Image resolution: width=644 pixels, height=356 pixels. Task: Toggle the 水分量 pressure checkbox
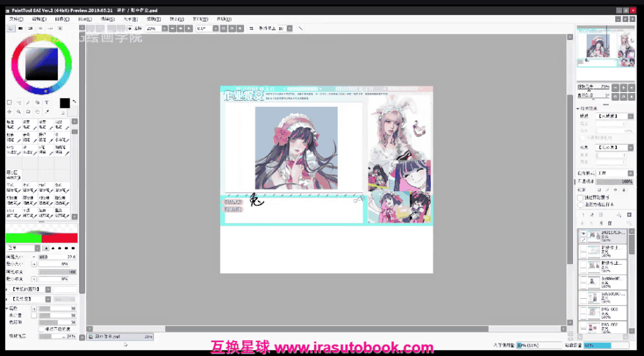[34, 315]
